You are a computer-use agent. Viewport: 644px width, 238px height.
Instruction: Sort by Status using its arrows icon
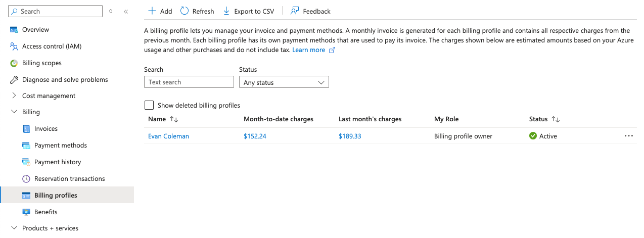tap(555, 119)
